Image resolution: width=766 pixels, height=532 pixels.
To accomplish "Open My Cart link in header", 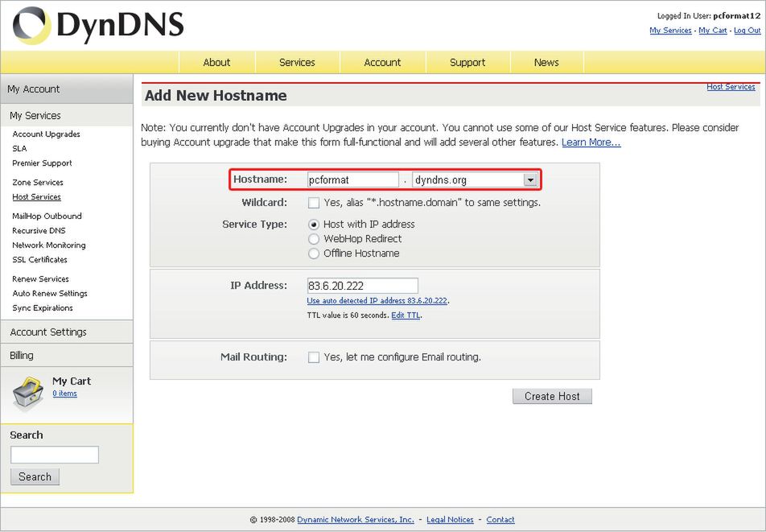I will coord(713,31).
